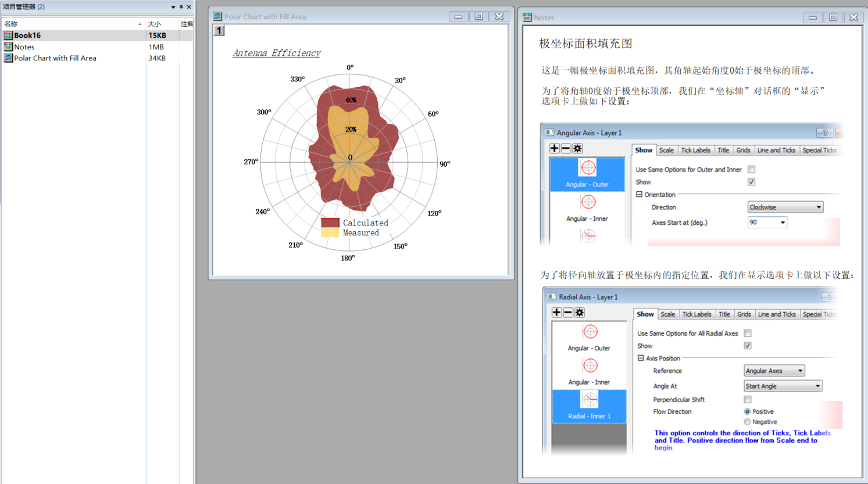Switch to Scale tab in Angular Axis dialog
The width and height of the screenshot is (868, 484).
point(666,150)
